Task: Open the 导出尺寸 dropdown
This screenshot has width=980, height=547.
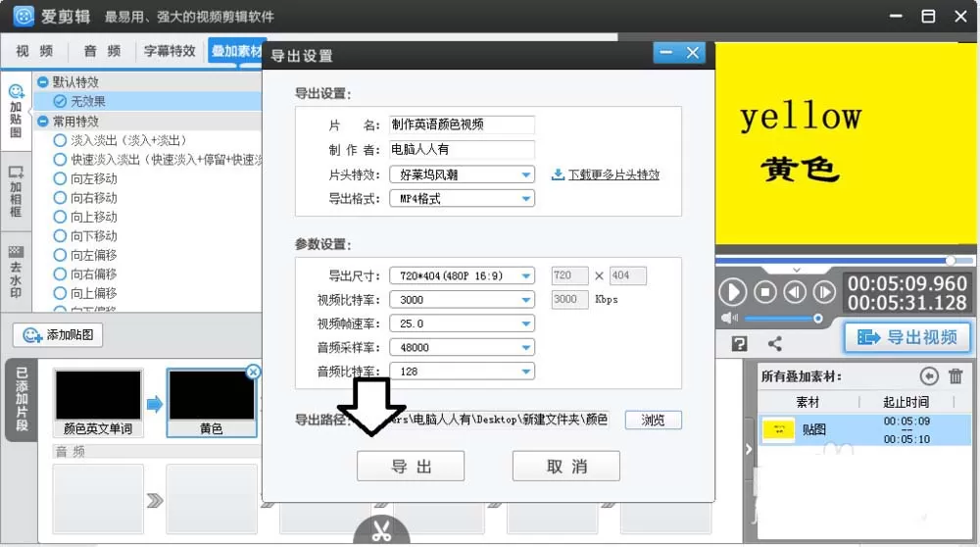Action: click(462, 275)
